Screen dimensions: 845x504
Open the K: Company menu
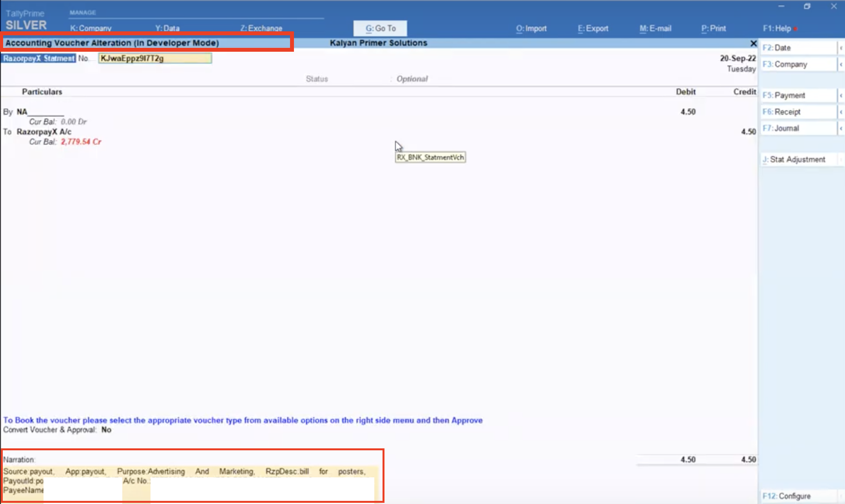click(x=91, y=28)
